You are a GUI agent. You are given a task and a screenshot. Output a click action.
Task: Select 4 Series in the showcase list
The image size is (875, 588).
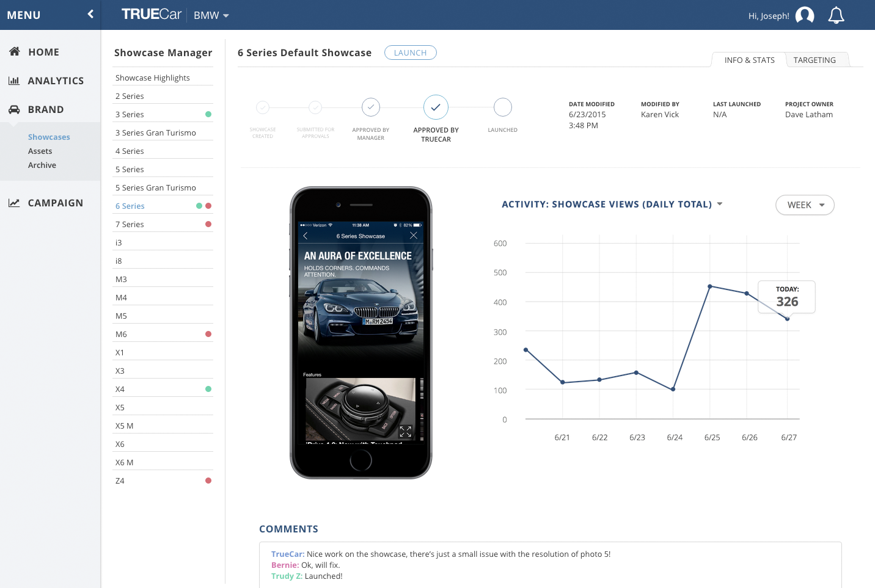click(x=164, y=151)
